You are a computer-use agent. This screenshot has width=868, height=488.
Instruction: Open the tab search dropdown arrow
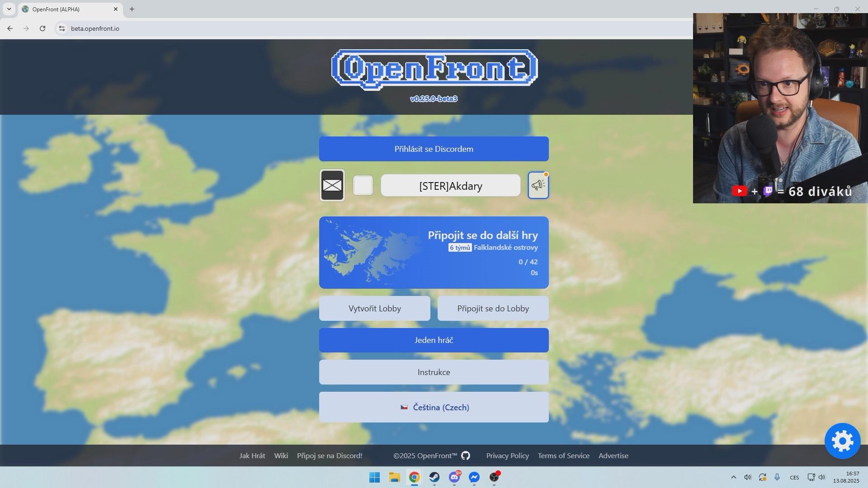pos(9,9)
